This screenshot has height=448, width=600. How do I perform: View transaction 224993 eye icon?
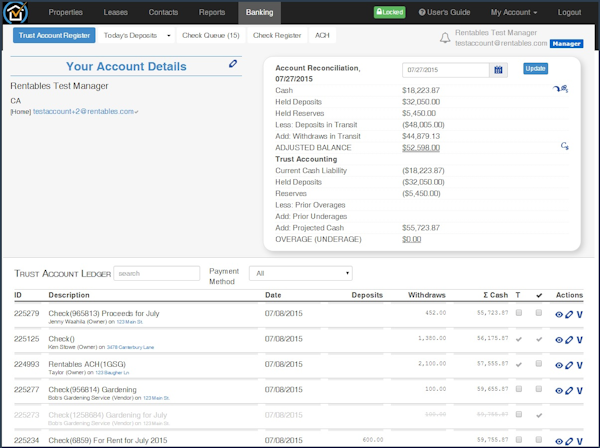[x=559, y=365]
